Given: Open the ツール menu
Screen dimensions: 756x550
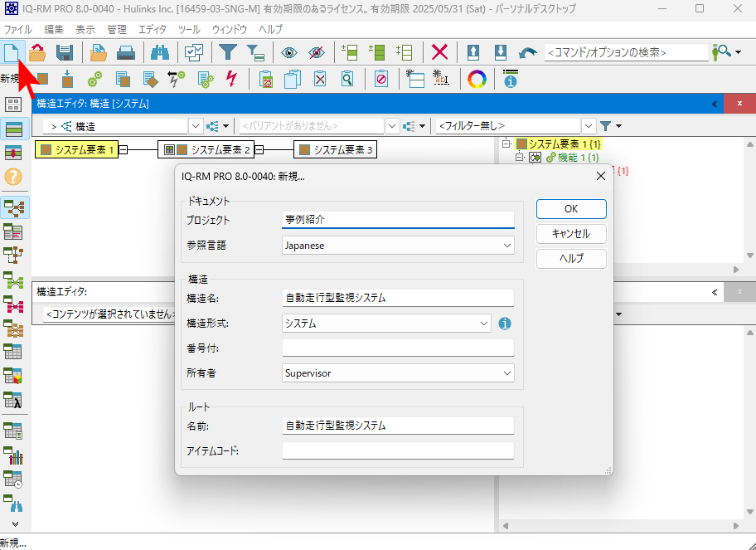Looking at the screenshot, I should (x=189, y=29).
